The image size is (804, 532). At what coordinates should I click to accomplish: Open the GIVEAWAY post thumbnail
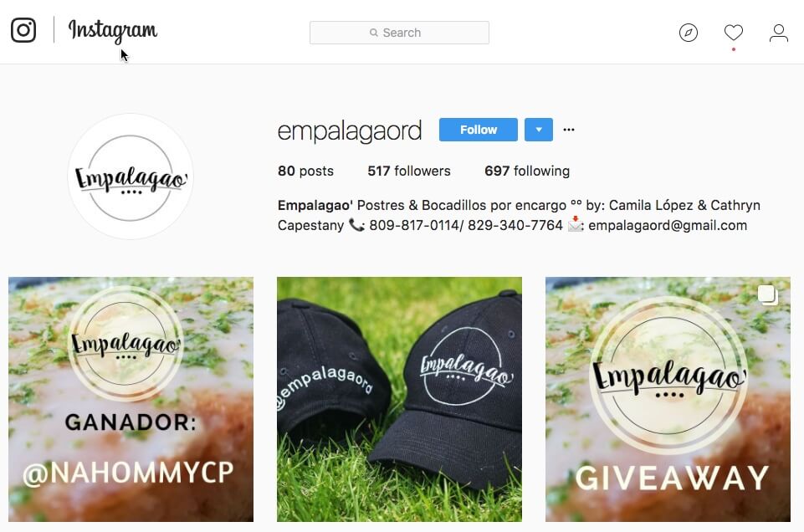coord(668,399)
